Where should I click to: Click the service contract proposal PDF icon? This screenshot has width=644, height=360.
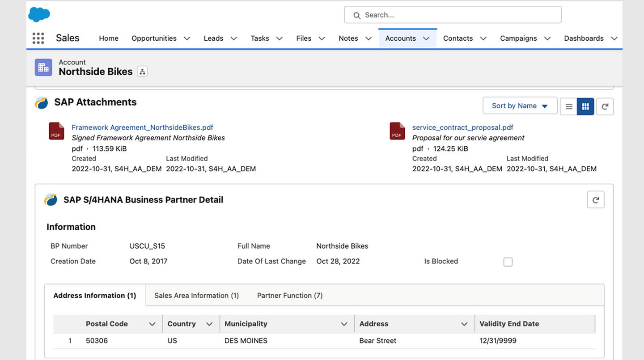tap(397, 131)
